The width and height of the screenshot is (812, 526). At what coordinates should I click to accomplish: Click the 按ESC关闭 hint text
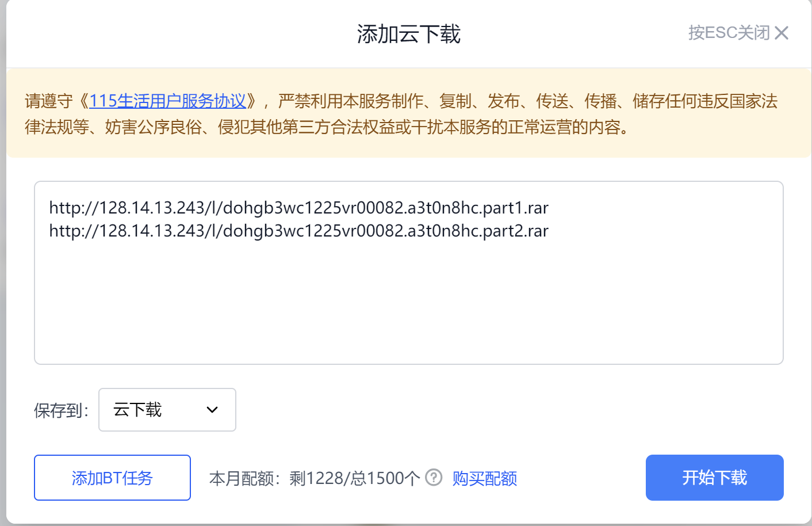729,33
